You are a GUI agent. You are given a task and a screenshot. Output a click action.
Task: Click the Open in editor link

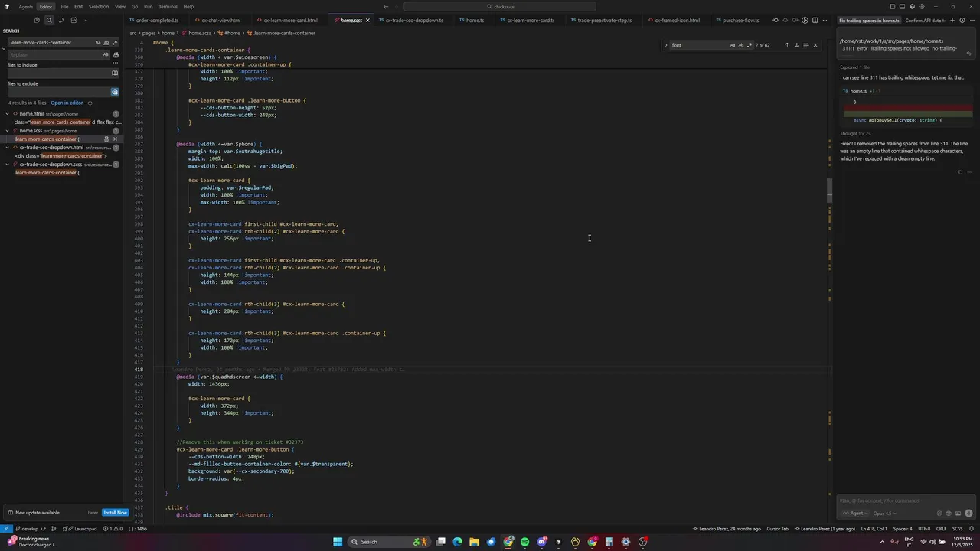tap(67, 103)
